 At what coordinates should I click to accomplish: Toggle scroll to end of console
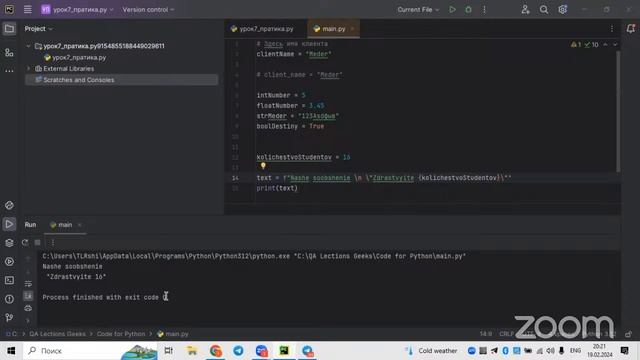pos(28,296)
